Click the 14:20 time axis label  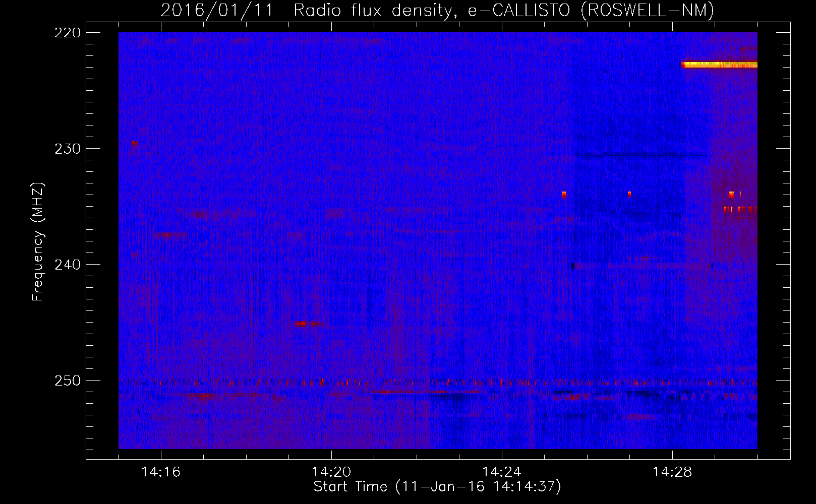331,472
